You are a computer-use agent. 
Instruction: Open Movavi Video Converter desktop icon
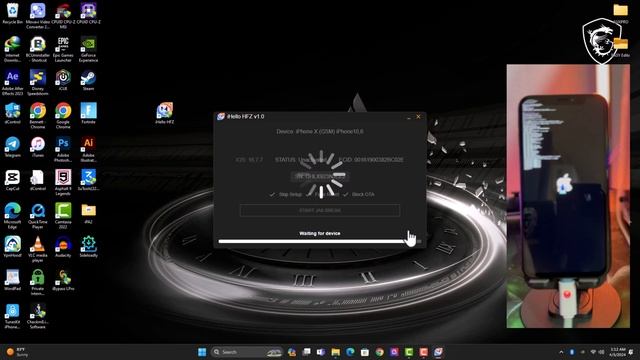(38, 16)
